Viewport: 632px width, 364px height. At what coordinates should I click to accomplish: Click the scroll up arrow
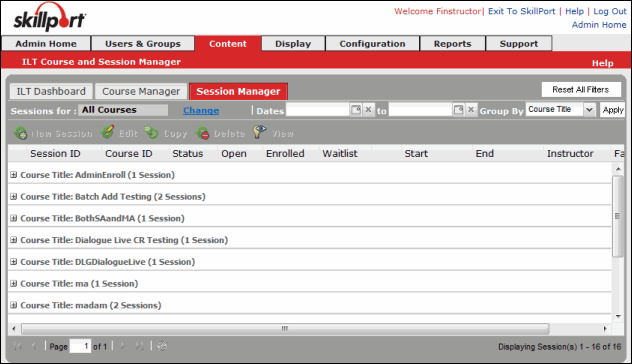click(x=618, y=168)
